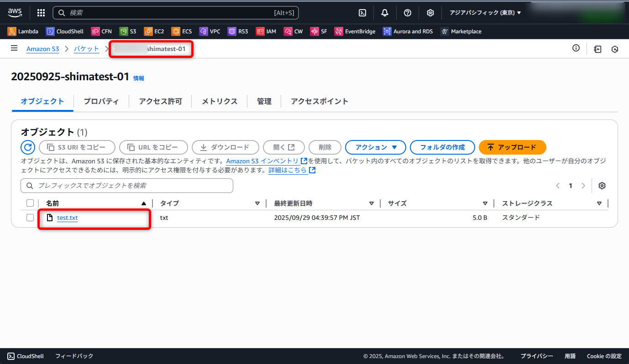Switch to the アクセス許可 tab
This screenshot has width=629, height=364.
160,101
